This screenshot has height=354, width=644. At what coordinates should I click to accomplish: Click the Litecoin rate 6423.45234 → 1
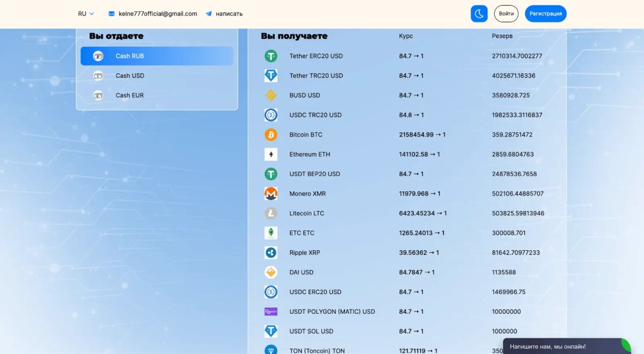(423, 213)
